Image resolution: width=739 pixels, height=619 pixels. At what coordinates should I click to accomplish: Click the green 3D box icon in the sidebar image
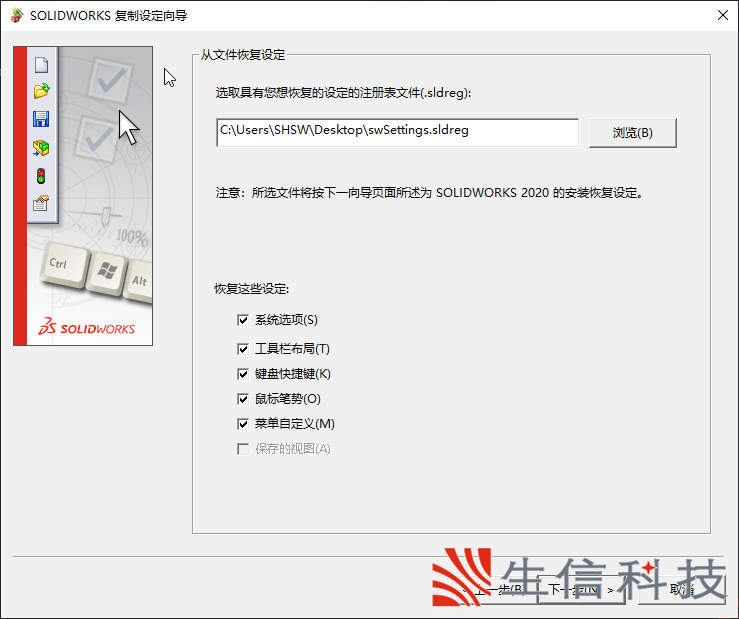coord(41,148)
